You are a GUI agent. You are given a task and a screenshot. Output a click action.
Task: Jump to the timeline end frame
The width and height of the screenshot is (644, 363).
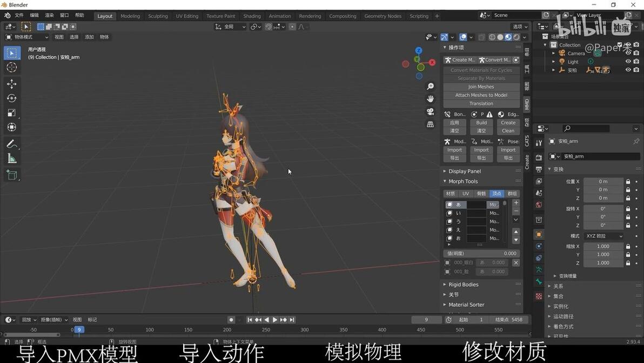[x=292, y=319]
